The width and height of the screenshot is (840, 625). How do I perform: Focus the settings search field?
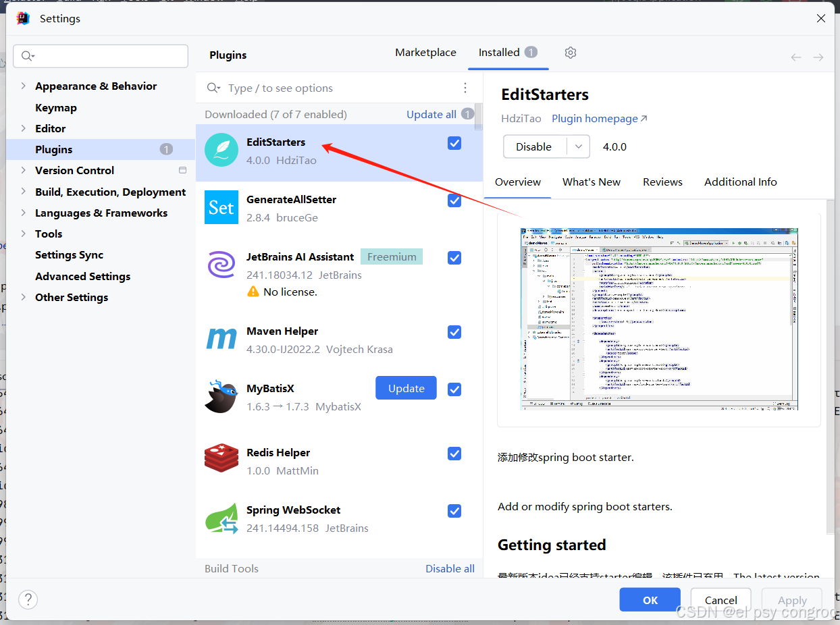101,56
